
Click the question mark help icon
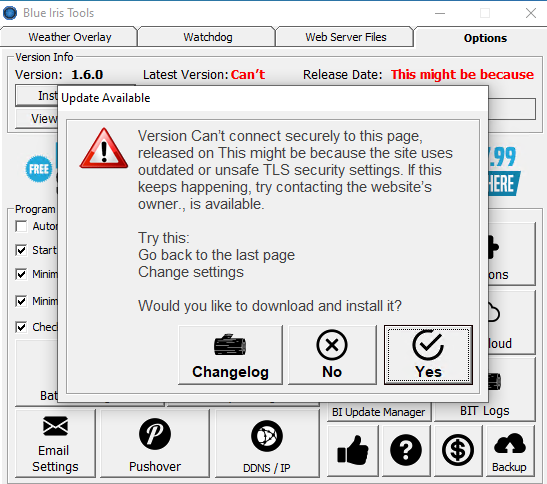406,451
